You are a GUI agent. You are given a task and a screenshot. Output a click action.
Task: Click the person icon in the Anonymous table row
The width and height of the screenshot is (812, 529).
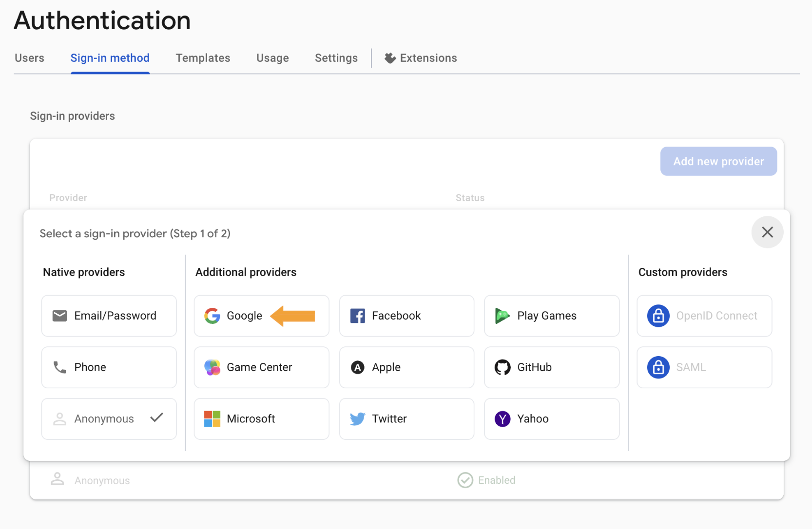click(58, 479)
